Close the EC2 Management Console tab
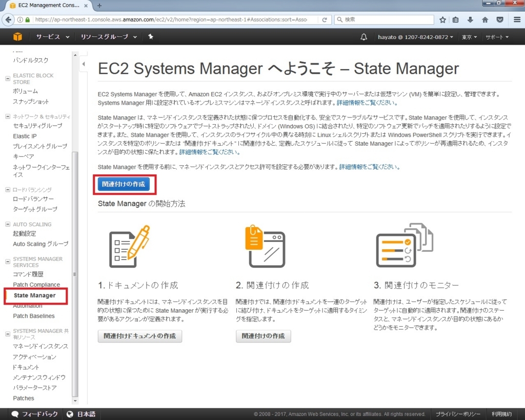525x420 pixels. coord(86,6)
